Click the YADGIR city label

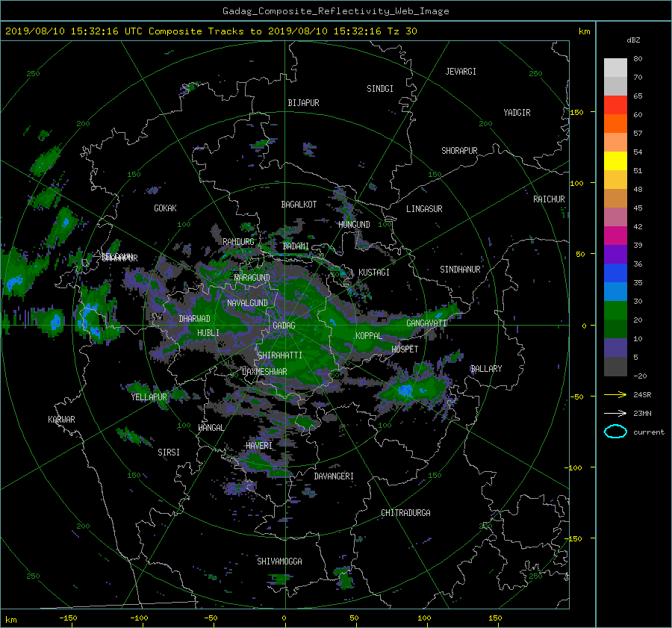[517, 113]
